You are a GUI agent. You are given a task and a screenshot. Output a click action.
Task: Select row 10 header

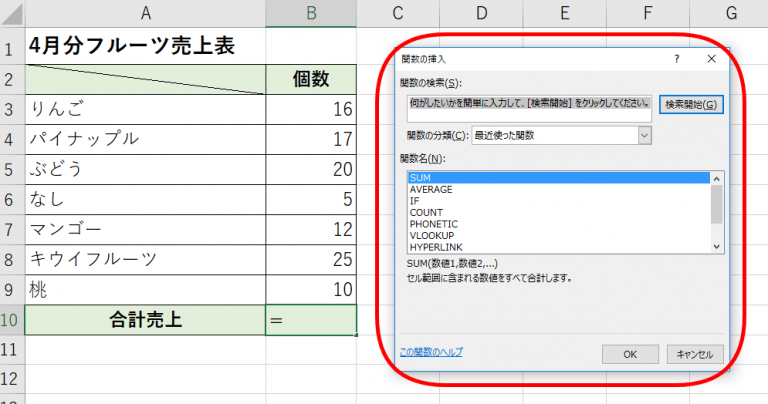point(11,320)
